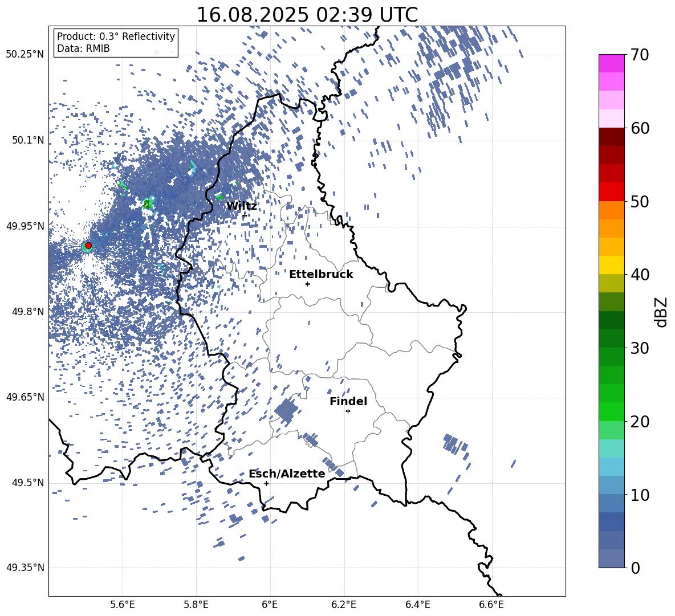Click the bright red colorbar band above 50
The height and width of the screenshot is (616, 675).
(x=611, y=192)
